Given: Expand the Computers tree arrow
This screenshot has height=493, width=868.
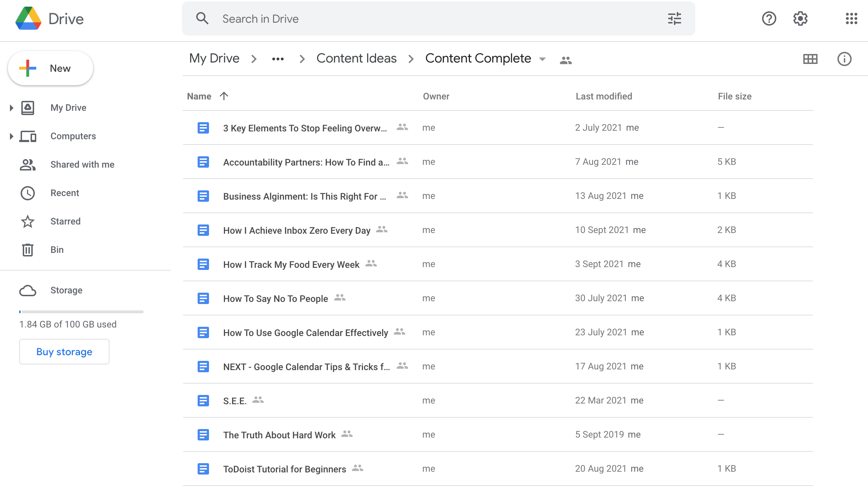Looking at the screenshot, I should point(11,136).
